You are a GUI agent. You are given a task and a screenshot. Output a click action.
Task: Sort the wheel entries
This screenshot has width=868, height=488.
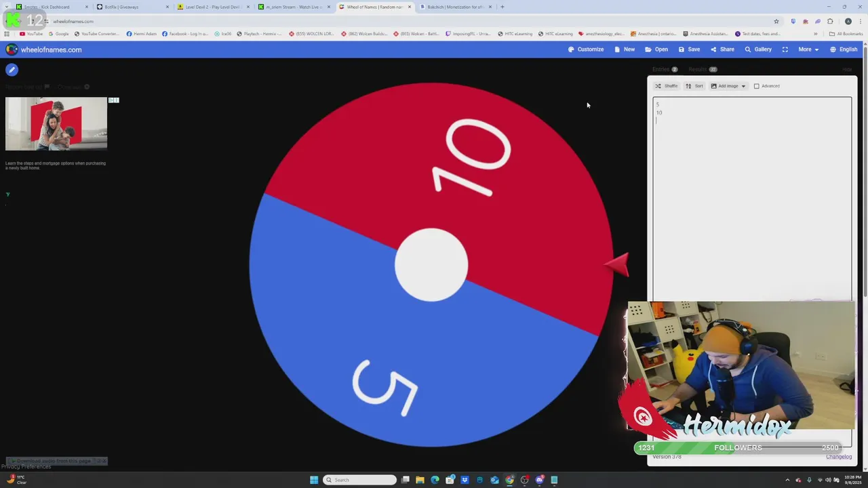click(694, 86)
